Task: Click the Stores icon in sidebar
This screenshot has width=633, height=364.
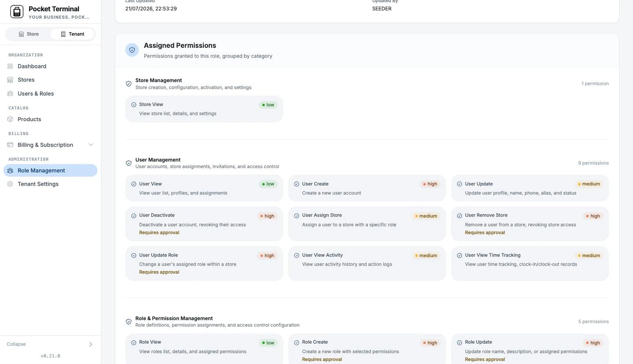Action: [x=10, y=79]
